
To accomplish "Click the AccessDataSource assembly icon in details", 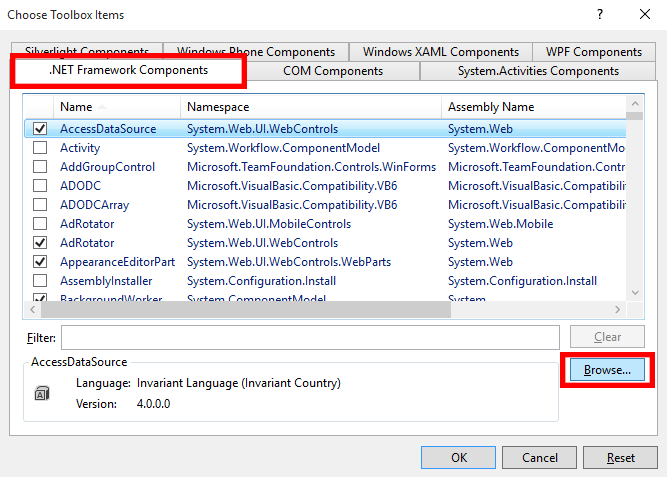I will pos(42,393).
